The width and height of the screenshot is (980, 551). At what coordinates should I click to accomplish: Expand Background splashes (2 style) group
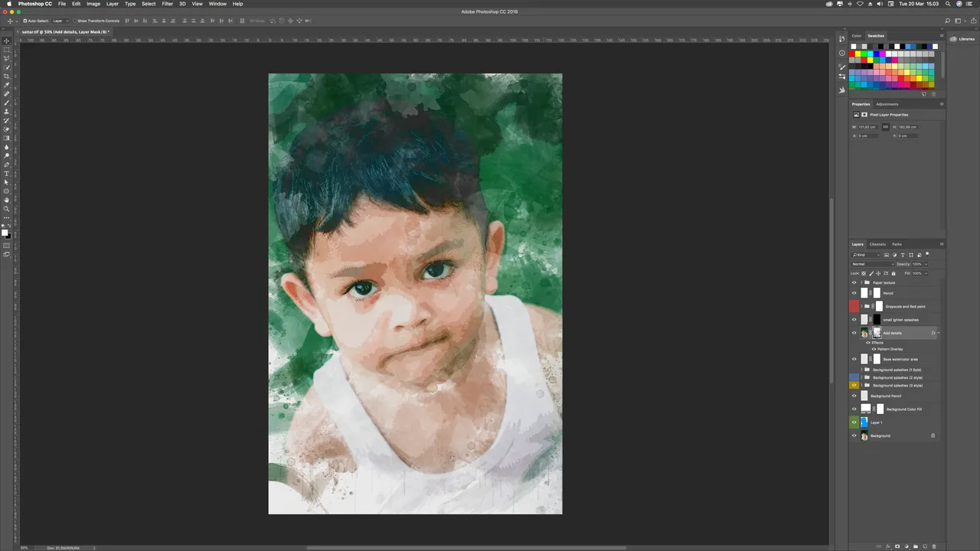pos(862,377)
